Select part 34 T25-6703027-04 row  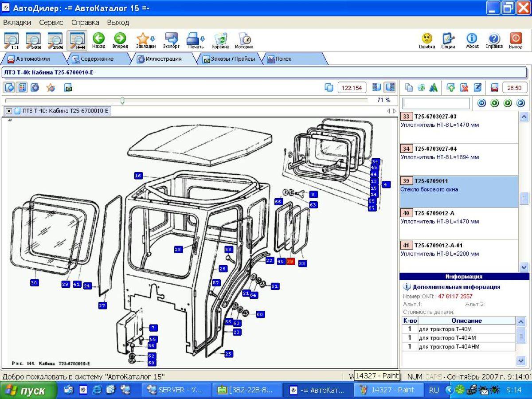[x=459, y=160]
